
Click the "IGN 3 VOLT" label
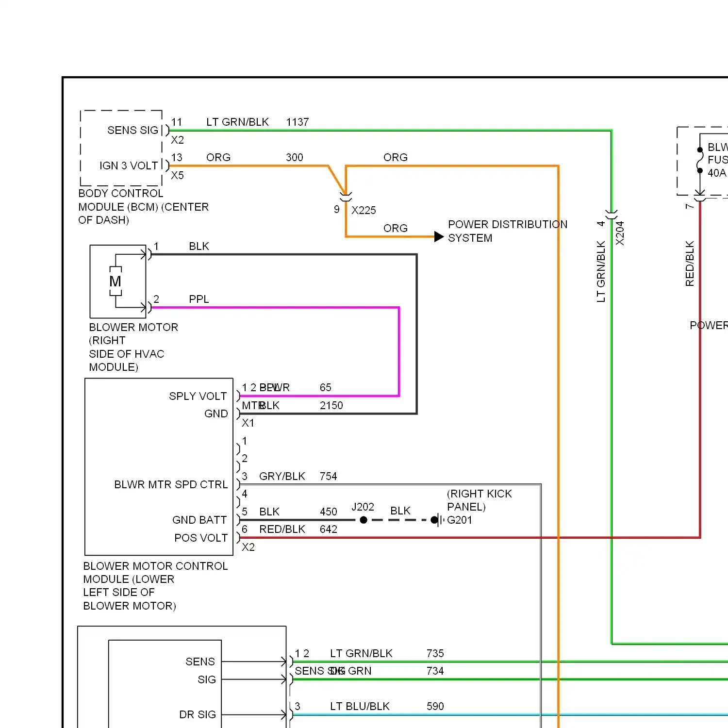[x=129, y=166]
